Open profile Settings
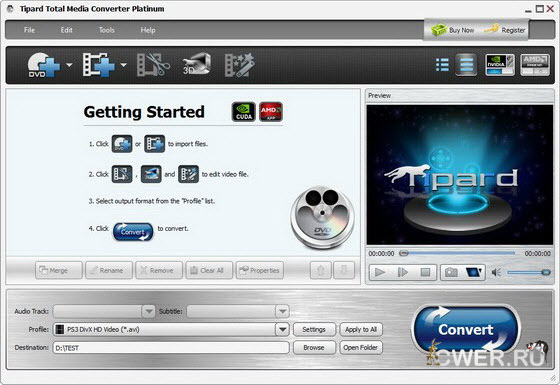The height and width of the screenshot is (385, 560). pos(314,329)
